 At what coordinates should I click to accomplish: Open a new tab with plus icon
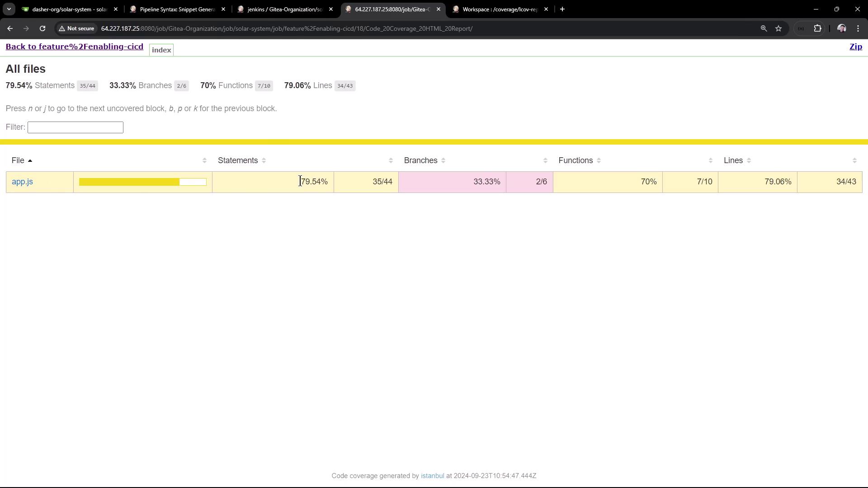(562, 9)
